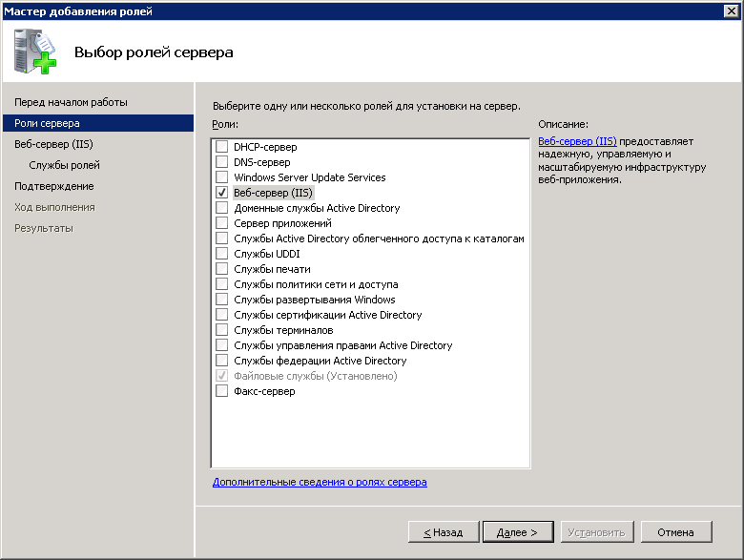Image resolution: width=744 pixels, height=560 pixels.
Task: Open Службы ролей sidebar step
Action: click(64, 165)
